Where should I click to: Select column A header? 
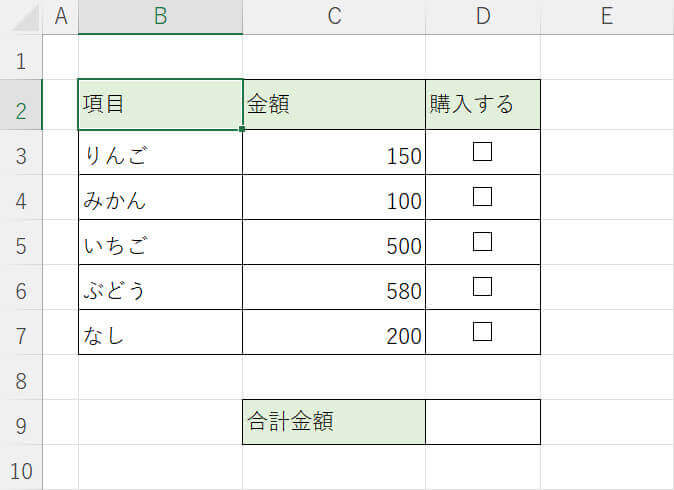click(60, 16)
